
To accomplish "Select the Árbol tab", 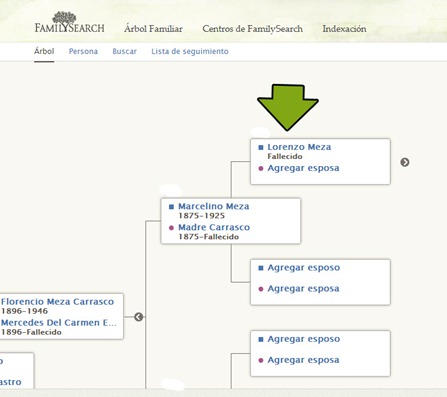I will tap(44, 51).
